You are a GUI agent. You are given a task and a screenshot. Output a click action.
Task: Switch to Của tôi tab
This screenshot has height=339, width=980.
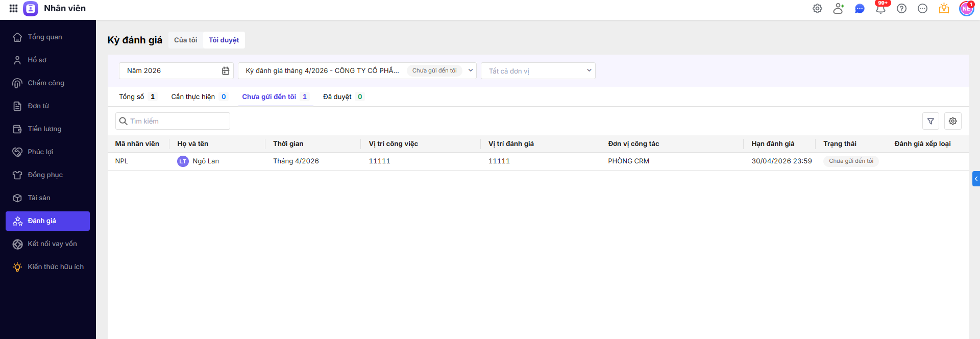click(186, 40)
